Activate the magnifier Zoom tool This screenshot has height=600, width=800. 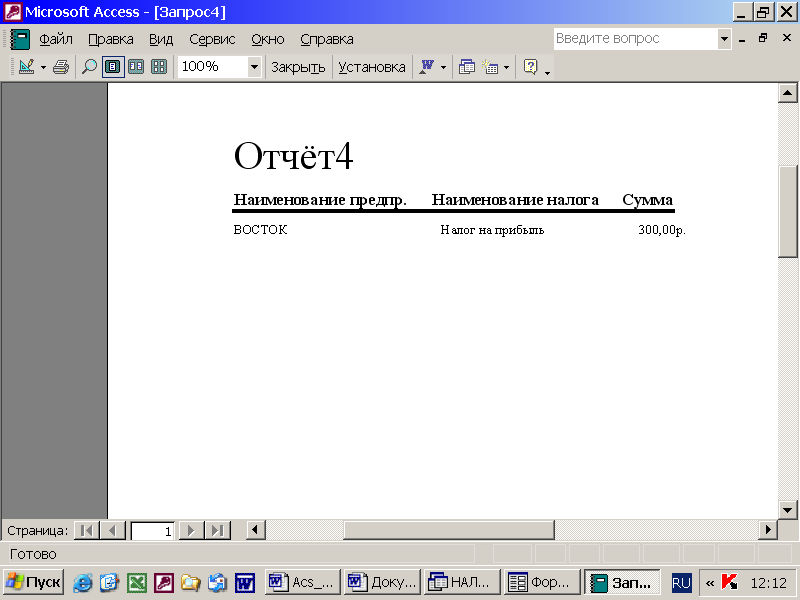(89, 67)
